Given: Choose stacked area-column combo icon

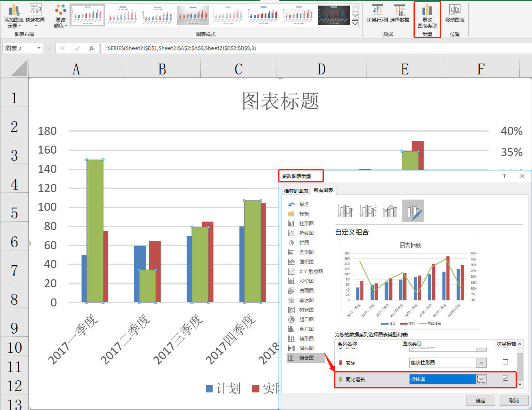Looking at the screenshot, I should (390, 210).
